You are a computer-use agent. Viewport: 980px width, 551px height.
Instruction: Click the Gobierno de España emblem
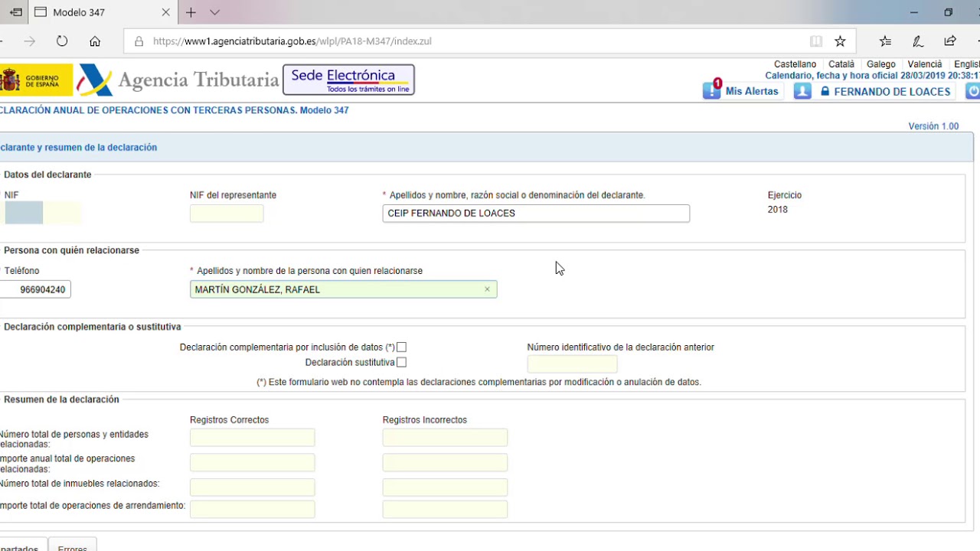point(36,80)
